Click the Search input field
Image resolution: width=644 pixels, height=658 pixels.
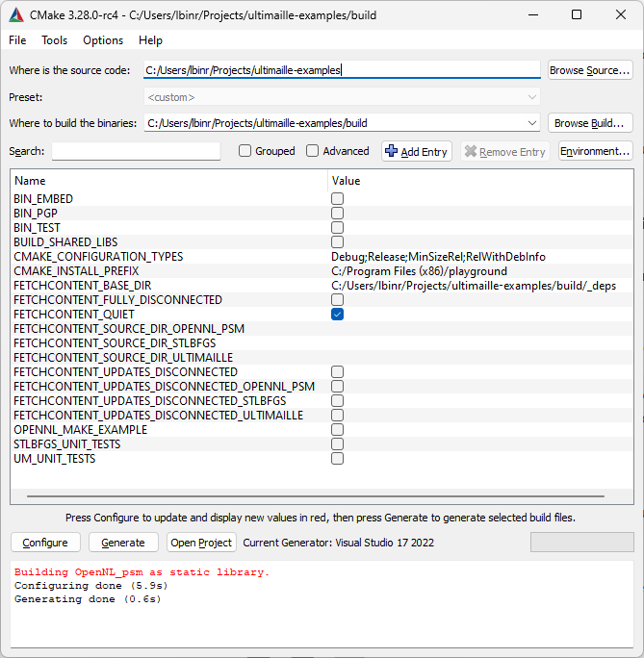136,151
